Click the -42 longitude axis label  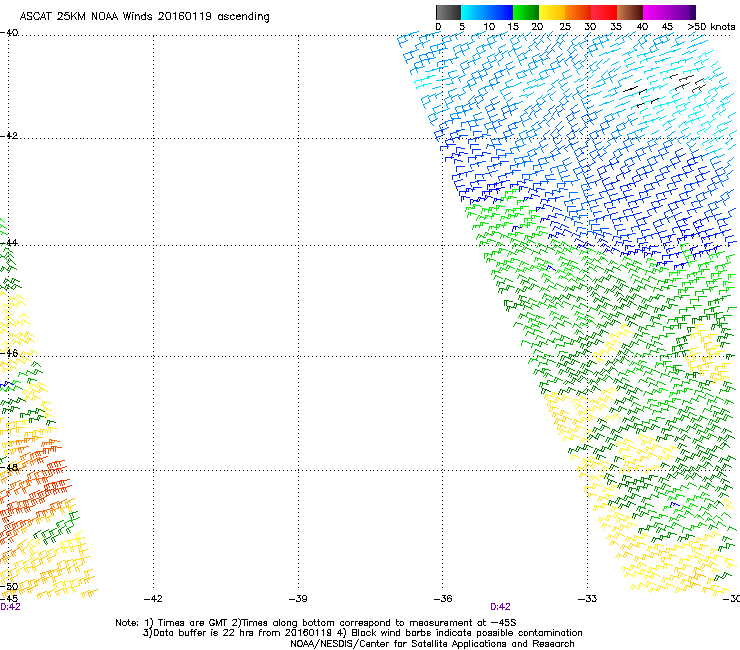coord(153,599)
